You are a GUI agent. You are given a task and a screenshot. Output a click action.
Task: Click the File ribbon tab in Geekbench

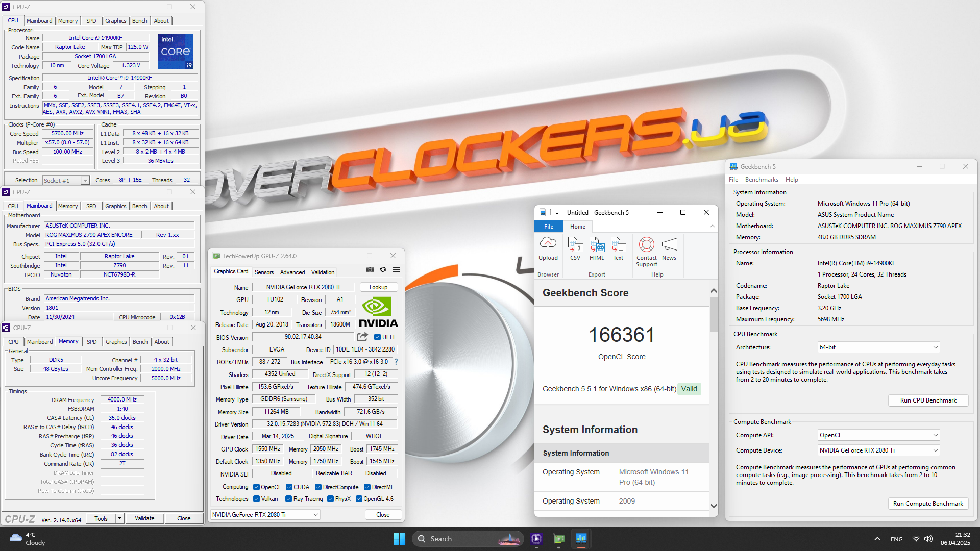(x=549, y=227)
